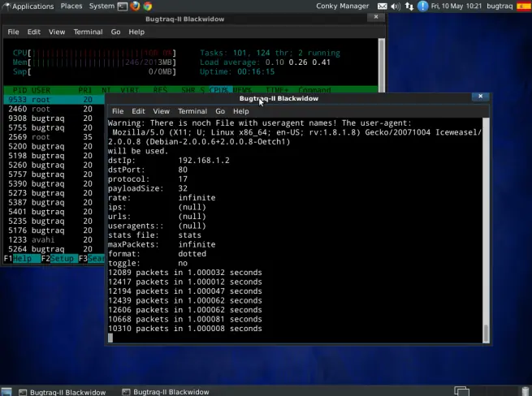Image resolution: width=532 pixels, height=396 pixels.
Task: Select htop process row 2569 root
Action: coord(54,137)
